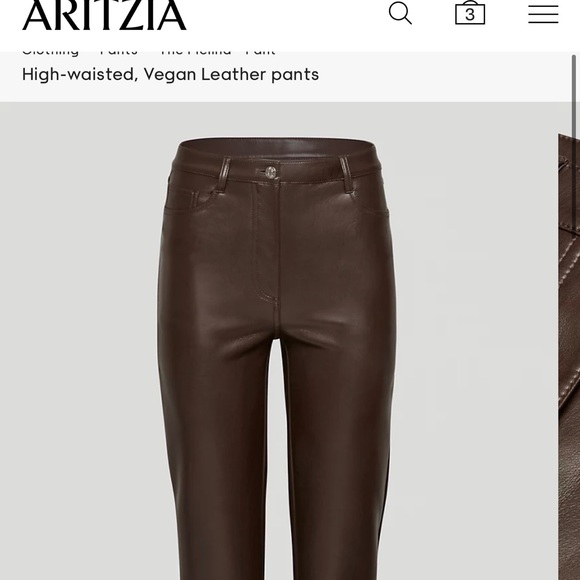
Task: Tap the zipper fly area in photo
Action: pyautogui.click(x=266, y=242)
